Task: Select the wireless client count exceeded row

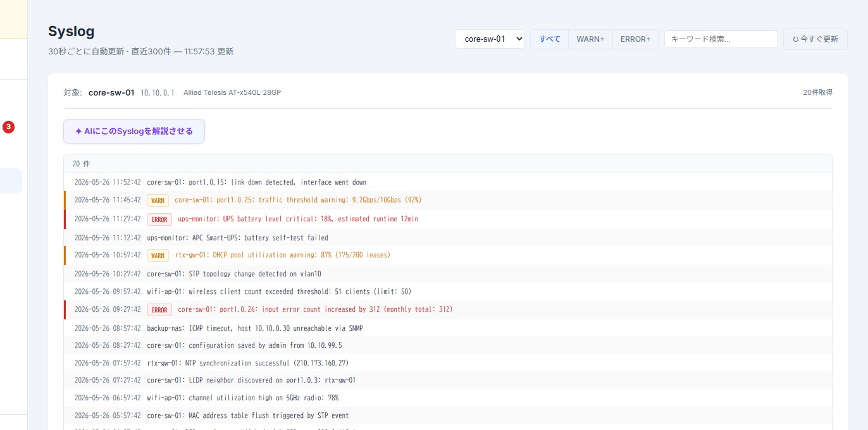Action: point(448,292)
